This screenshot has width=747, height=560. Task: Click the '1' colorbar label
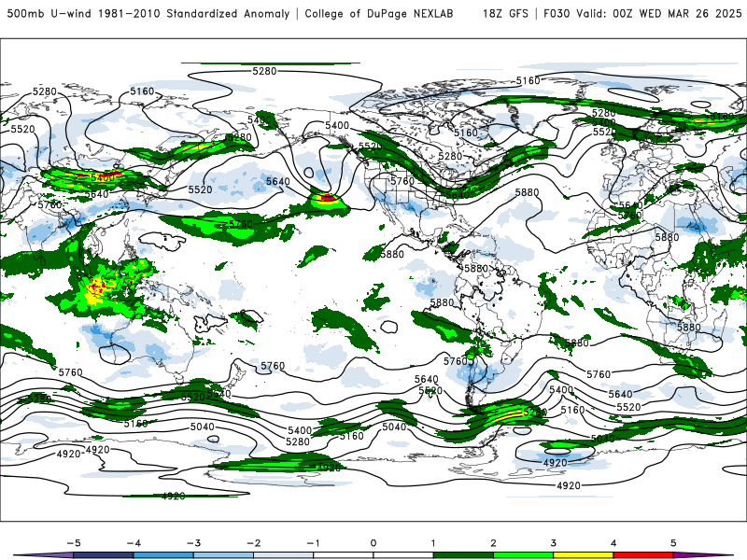pos(433,543)
